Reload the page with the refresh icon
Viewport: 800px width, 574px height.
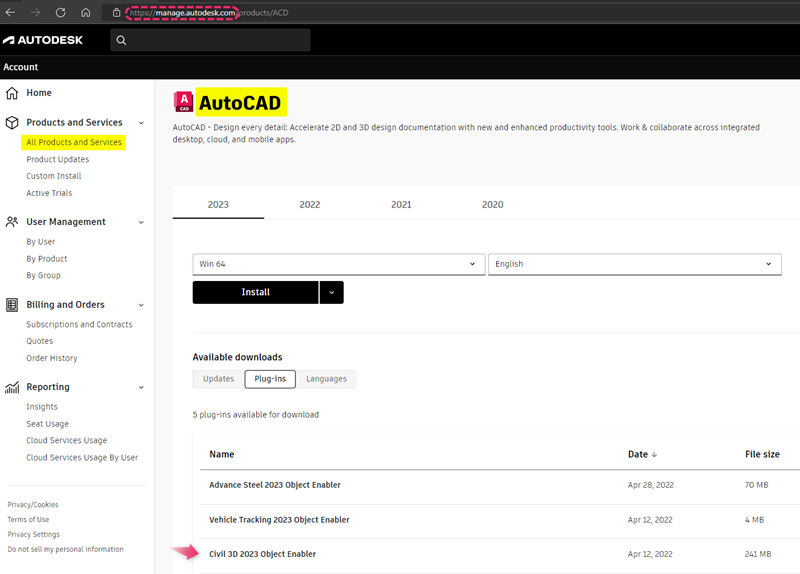[60, 12]
